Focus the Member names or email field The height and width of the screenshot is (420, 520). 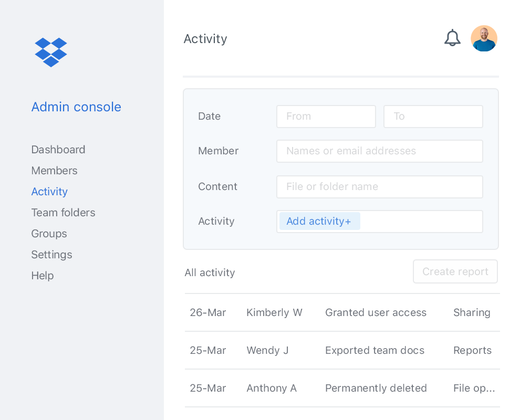point(379,151)
